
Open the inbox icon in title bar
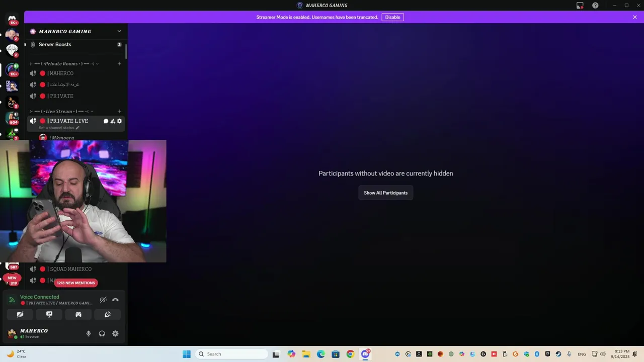(x=580, y=6)
